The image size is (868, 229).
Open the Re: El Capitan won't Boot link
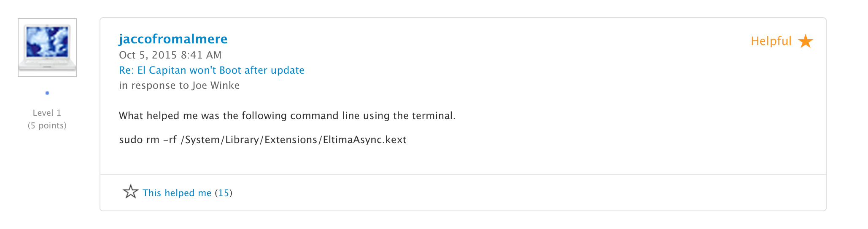(212, 70)
